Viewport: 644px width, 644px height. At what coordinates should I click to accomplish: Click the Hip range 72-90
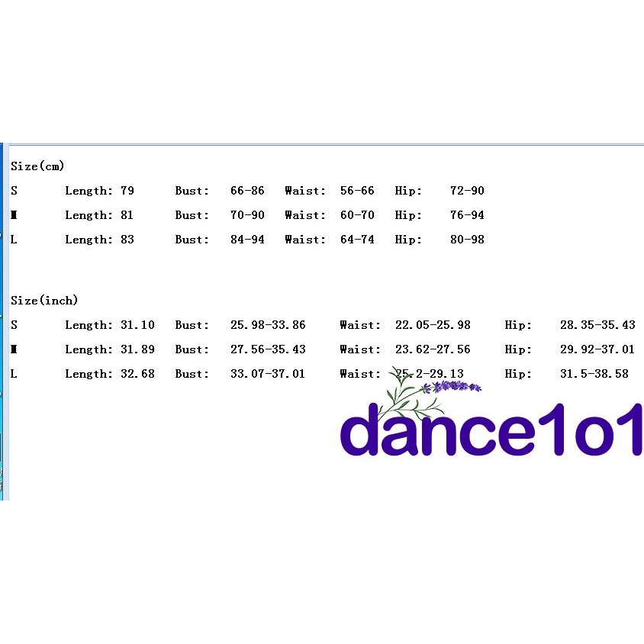pos(467,191)
